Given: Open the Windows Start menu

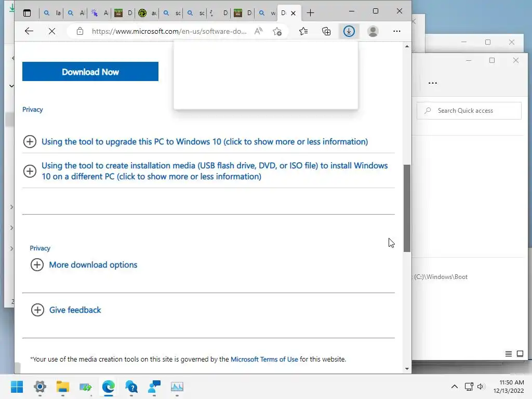Looking at the screenshot, I should (x=17, y=387).
